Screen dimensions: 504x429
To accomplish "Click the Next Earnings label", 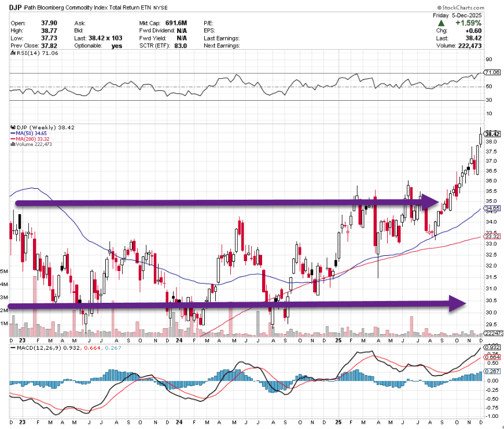I will pos(222,46).
